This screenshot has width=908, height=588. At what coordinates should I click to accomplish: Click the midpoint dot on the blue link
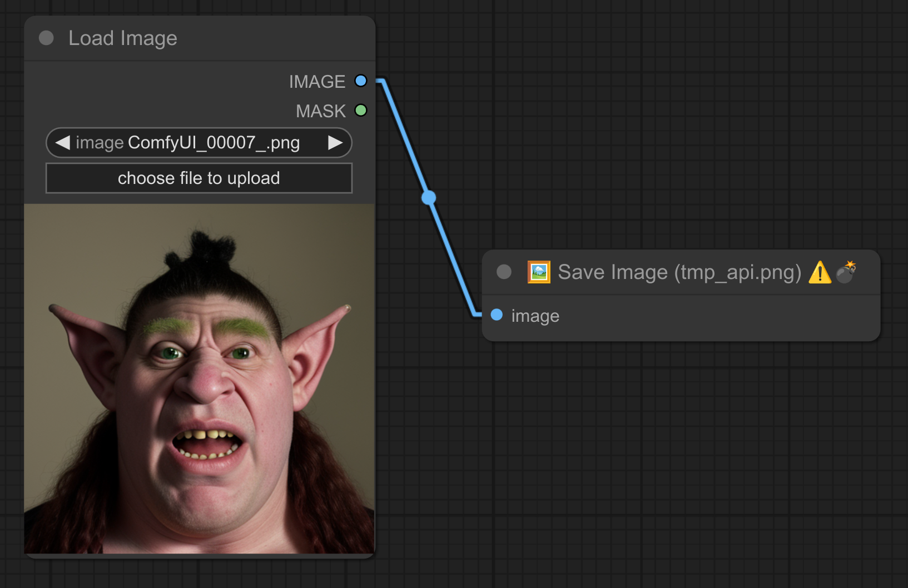[x=429, y=197]
